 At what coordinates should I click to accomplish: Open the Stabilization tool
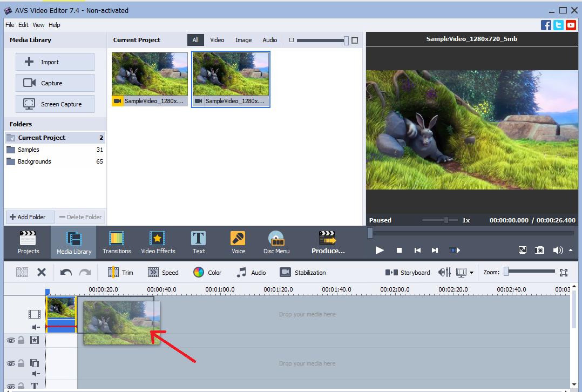coord(302,273)
